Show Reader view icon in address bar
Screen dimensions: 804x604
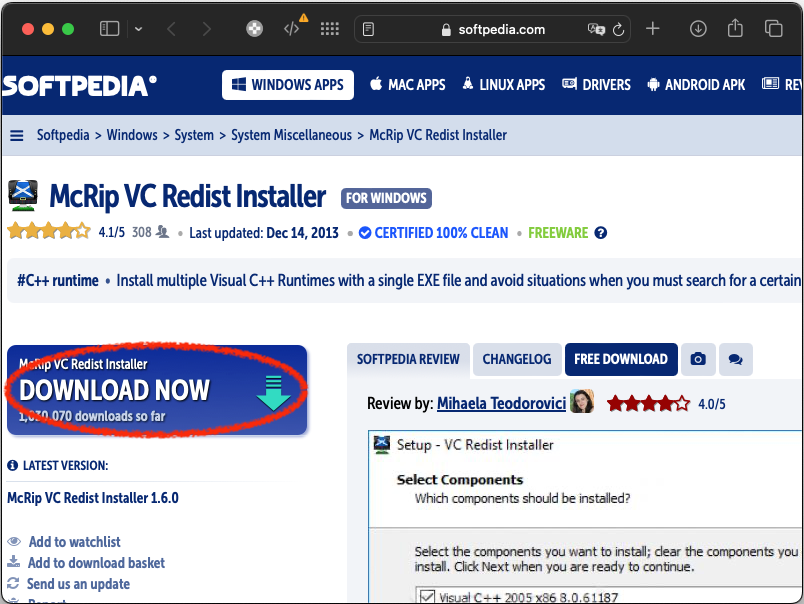368,29
